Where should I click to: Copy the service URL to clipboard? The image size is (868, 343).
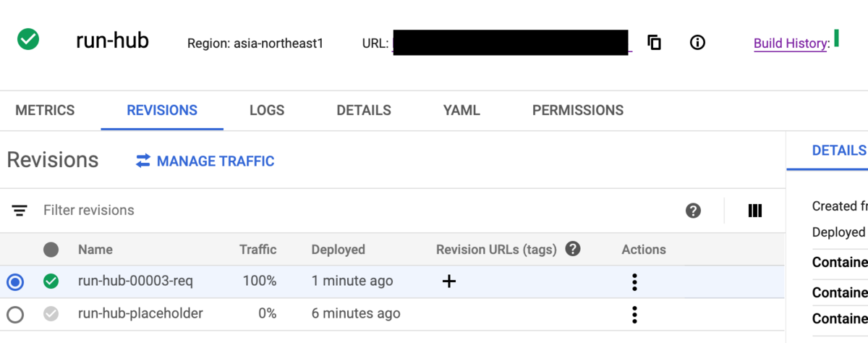tap(654, 43)
